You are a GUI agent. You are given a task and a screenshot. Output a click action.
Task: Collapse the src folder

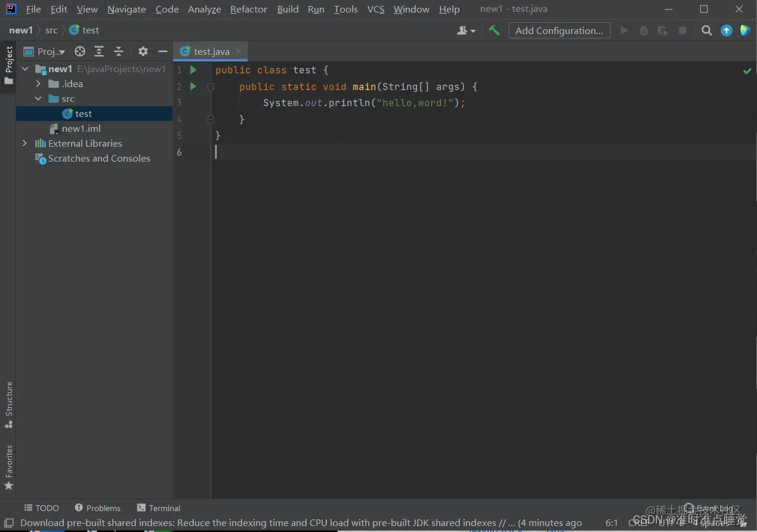(38, 99)
